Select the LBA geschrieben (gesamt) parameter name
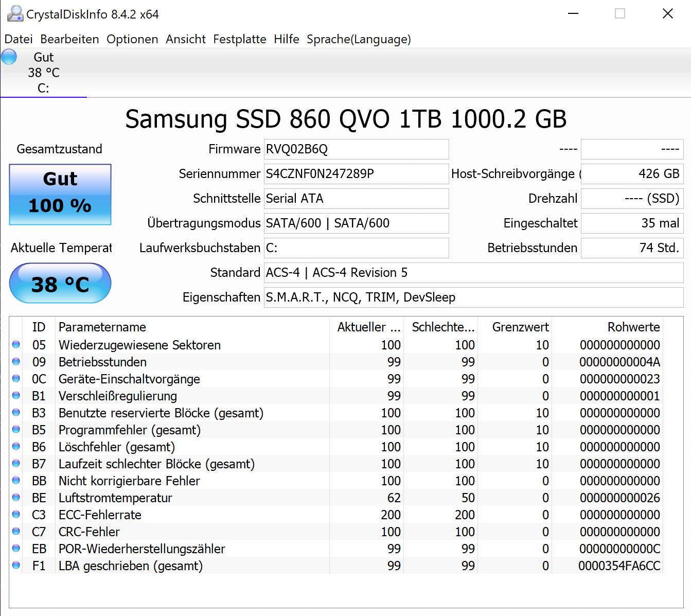The height and width of the screenshot is (616, 691). pyautogui.click(x=131, y=566)
